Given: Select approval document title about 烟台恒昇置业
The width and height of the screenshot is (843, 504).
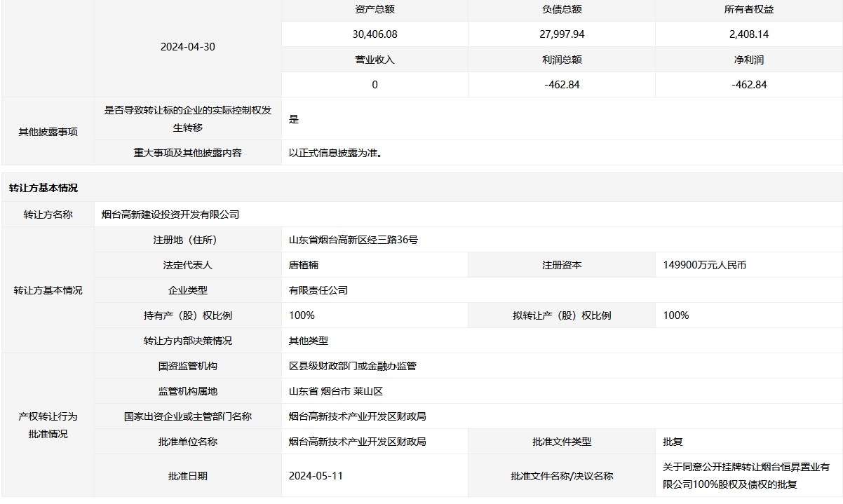Looking at the screenshot, I should coord(746,475).
